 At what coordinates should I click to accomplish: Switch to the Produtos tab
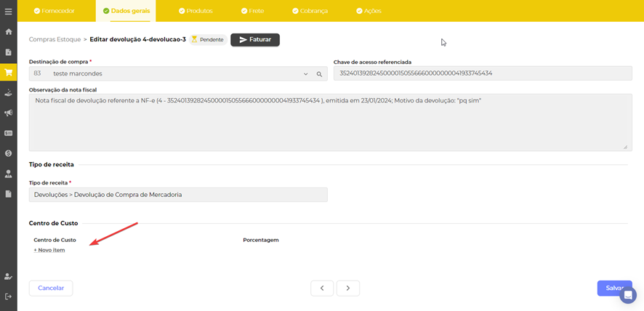coord(196,11)
